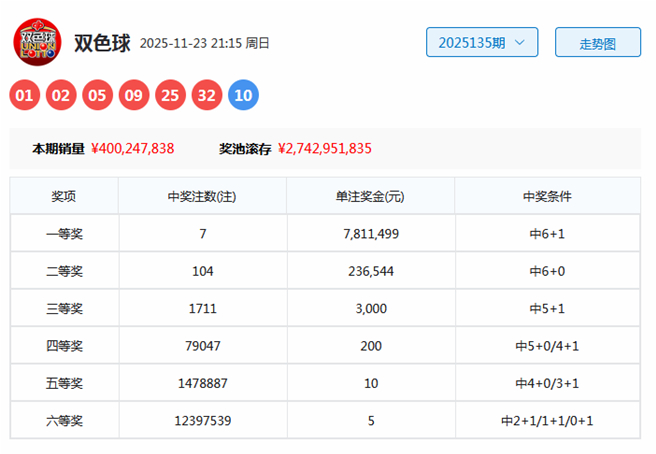Click the 中2+1/1+1/0+1 condition cell
Image resolution: width=656 pixels, height=454 pixels.
pyautogui.click(x=548, y=421)
